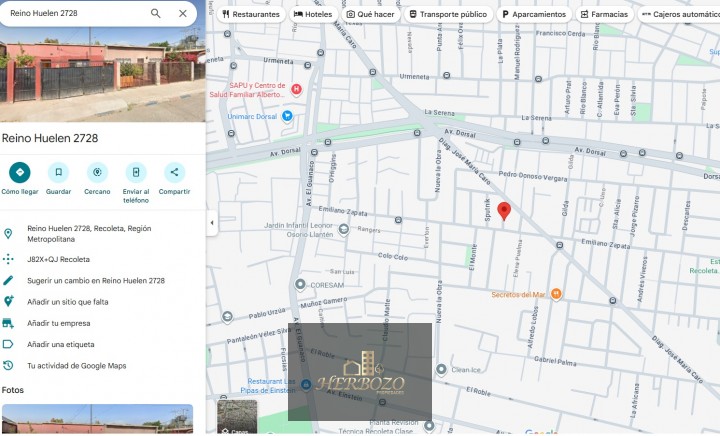Select the Hoteles filter chip
Image resolution: width=720 pixels, height=436 pixels.
coord(312,15)
